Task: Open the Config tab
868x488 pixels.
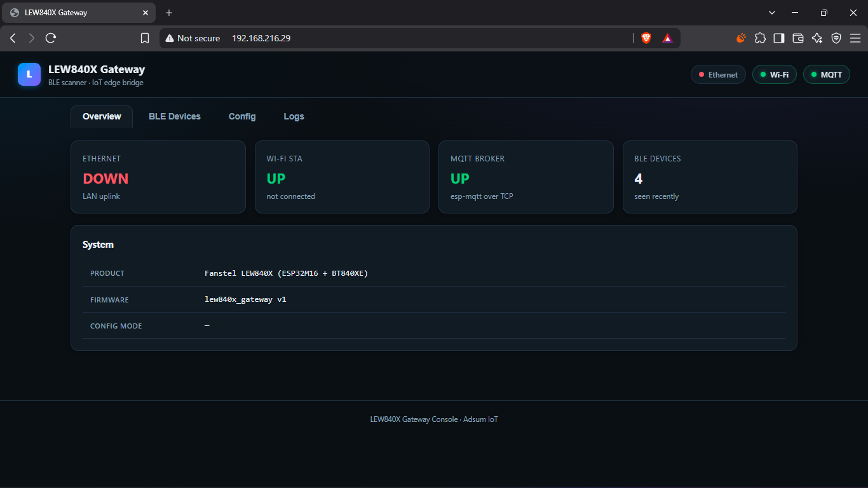Action: 242,116
